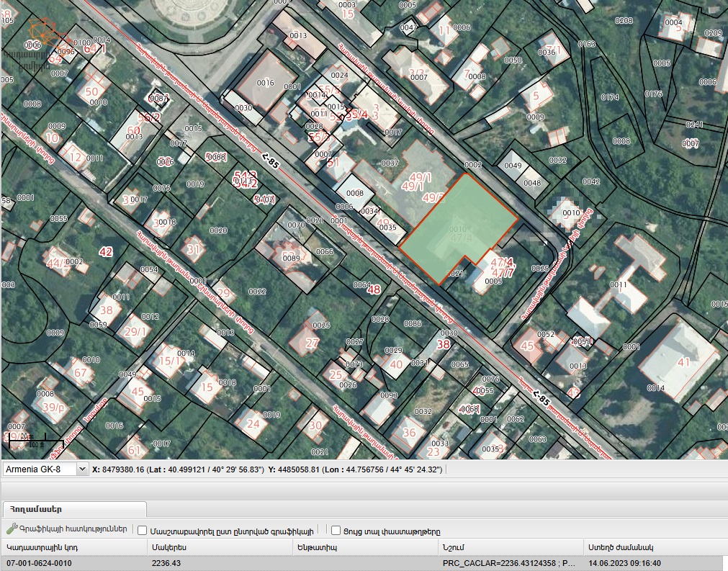Image resolution: width=728 pixels, height=571 pixels.
Task: Toggle the Ցույց տալ փաստաթղթերը checkbox
Action: coord(336,531)
